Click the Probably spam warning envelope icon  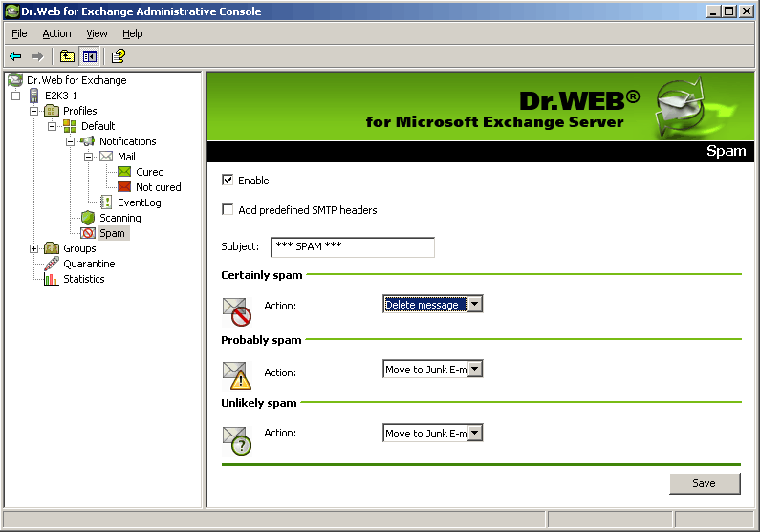[x=237, y=375]
